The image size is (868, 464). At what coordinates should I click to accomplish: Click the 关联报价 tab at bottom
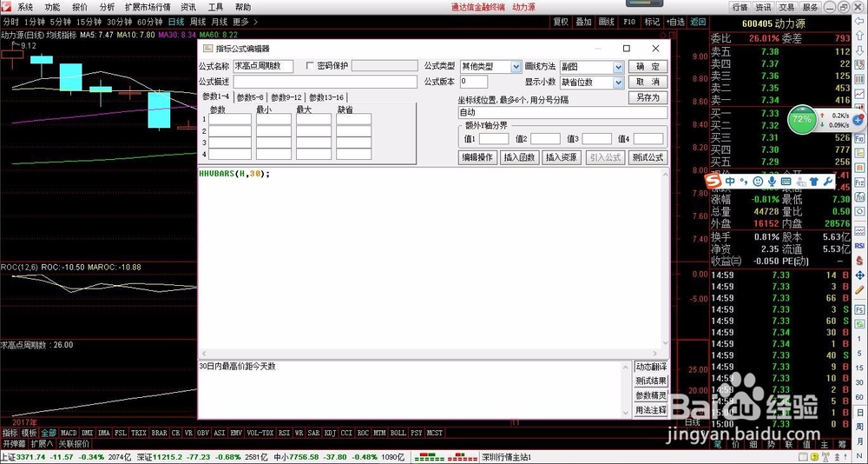(x=73, y=444)
